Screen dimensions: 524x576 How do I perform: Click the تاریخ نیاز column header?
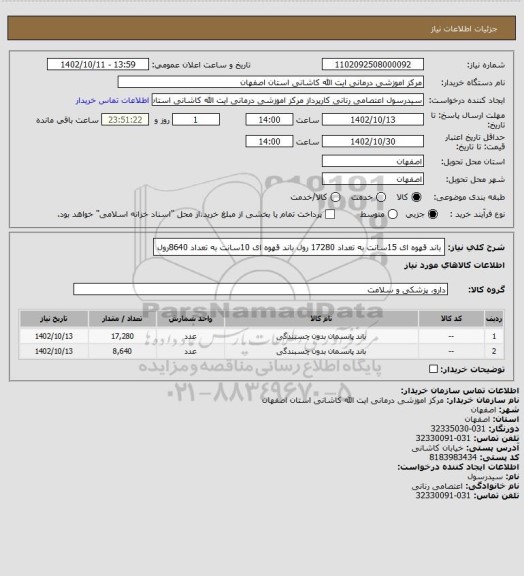click(x=54, y=318)
